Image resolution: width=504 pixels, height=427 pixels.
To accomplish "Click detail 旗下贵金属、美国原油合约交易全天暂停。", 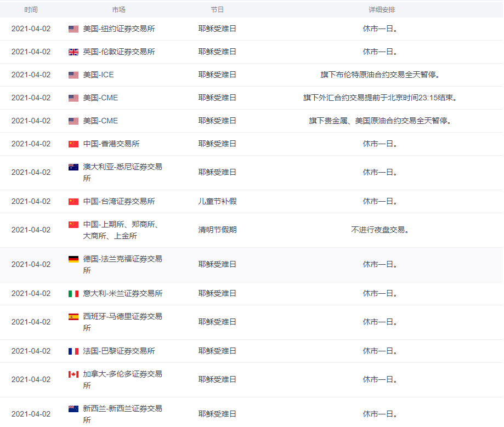I will pyautogui.click(x=380, y=121).
